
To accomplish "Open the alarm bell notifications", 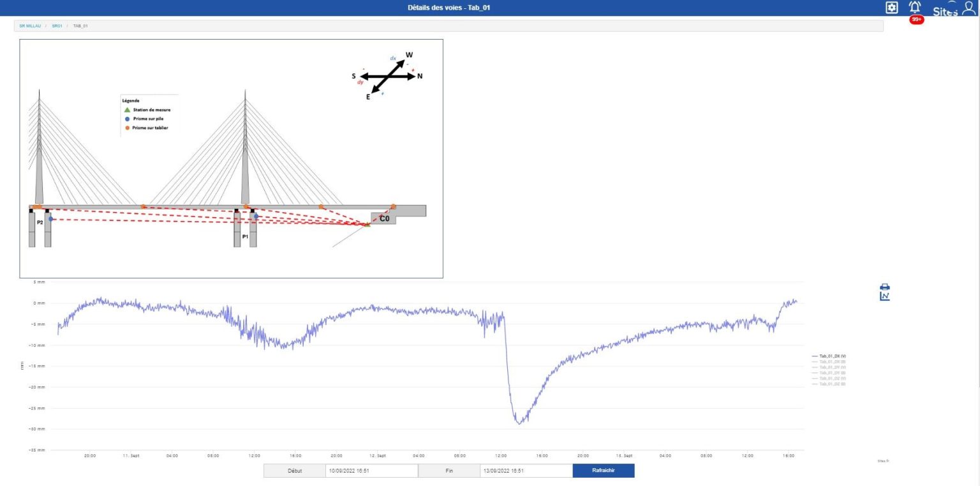I will point(915,8).
